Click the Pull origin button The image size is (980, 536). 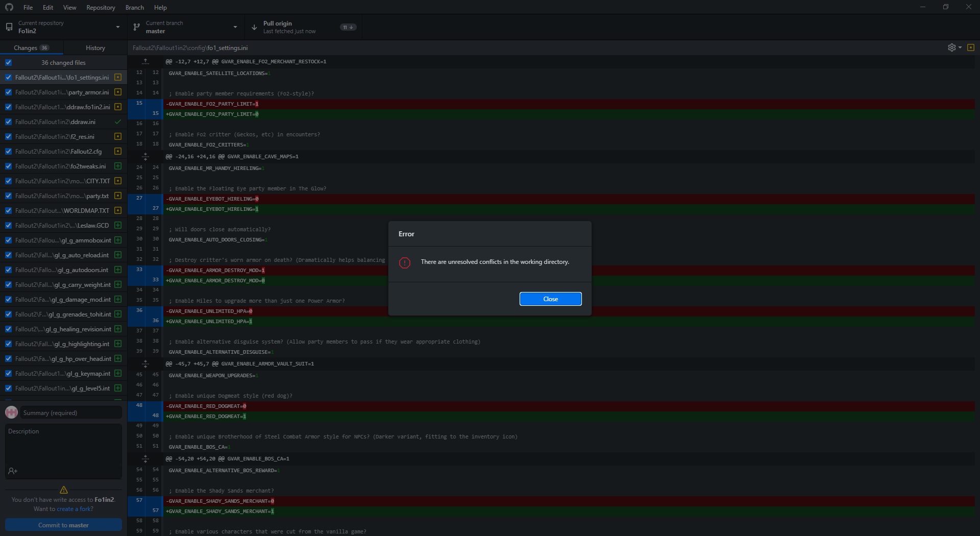pyautogui.click(x=304, y=27)
